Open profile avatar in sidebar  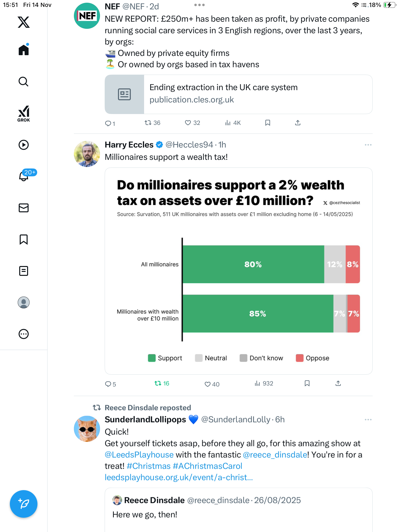[x=24, y=302]
